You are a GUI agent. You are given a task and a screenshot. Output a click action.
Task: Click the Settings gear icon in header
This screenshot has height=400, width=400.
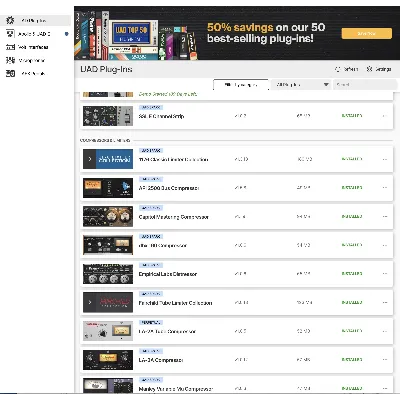pyautogui.click(x=369, y=69)
